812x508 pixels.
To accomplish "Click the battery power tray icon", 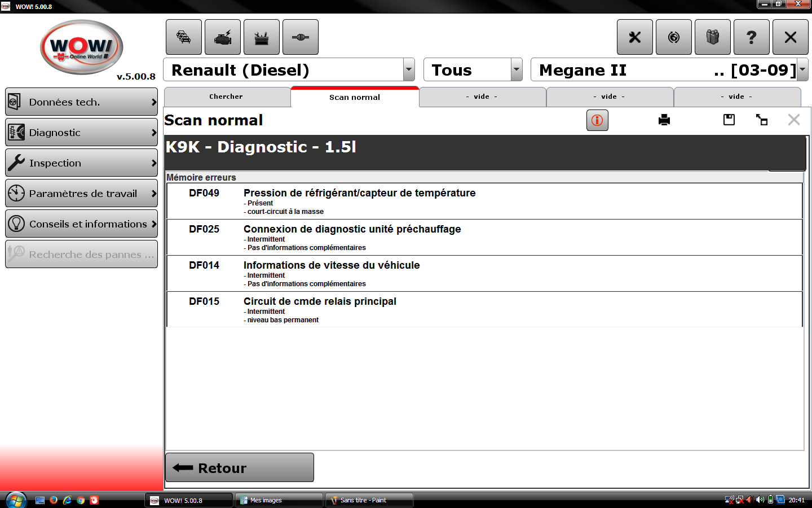I will click(770, 500).
